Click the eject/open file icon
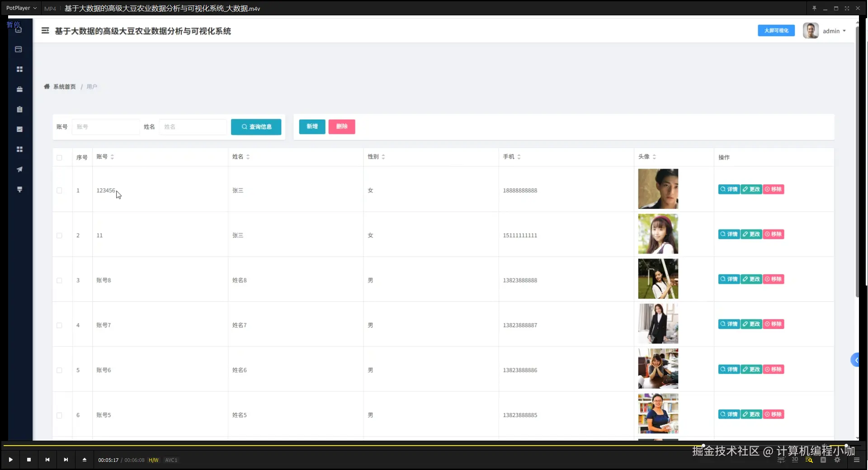This screenshot has height=470, width=868. click(84, 460)
